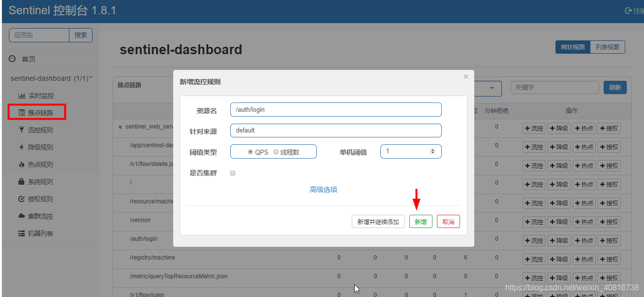Open 簇点链路 menu item
The width and height of the screenshot is (644, 297).
coord(41,113)
